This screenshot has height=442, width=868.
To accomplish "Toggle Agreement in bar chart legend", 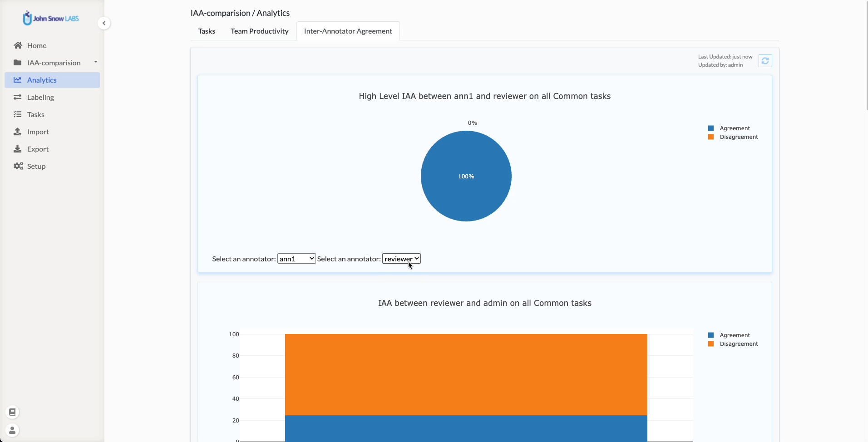I will pos(735,335).
